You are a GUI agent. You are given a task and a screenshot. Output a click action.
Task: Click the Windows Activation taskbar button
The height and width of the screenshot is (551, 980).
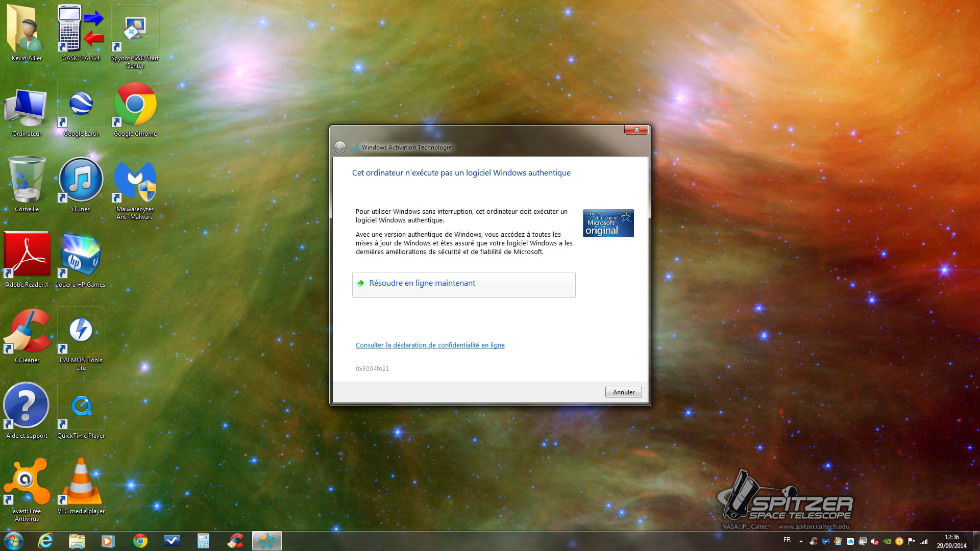266,541
